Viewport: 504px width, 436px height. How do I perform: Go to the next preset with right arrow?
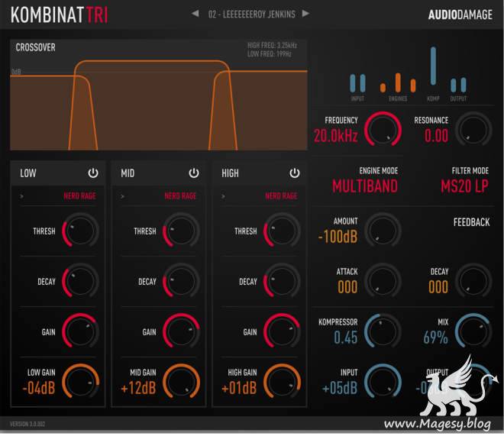[x=305, y=14]
